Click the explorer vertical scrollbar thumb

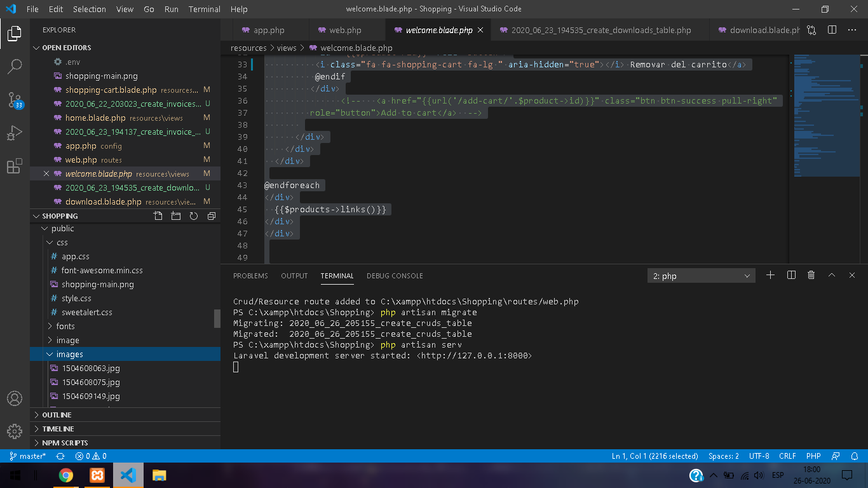pyautogui.click(x=217, y=318)
